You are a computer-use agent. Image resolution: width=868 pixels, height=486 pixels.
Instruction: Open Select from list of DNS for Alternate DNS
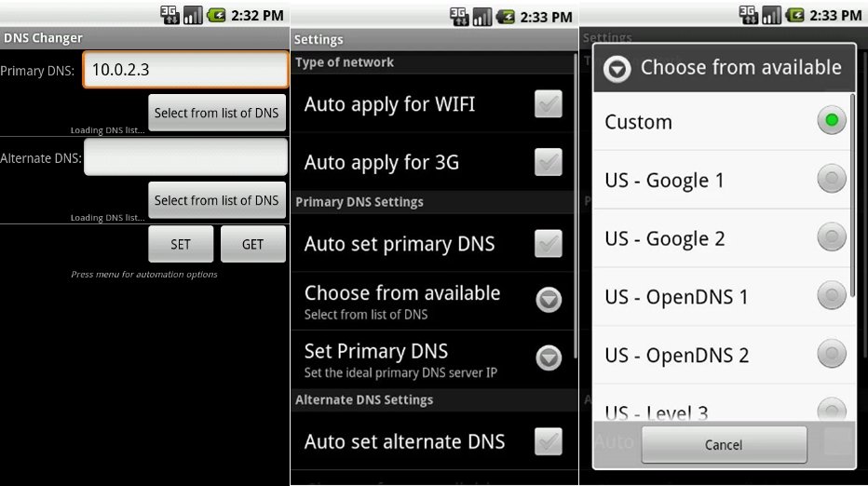click(217, 200)
